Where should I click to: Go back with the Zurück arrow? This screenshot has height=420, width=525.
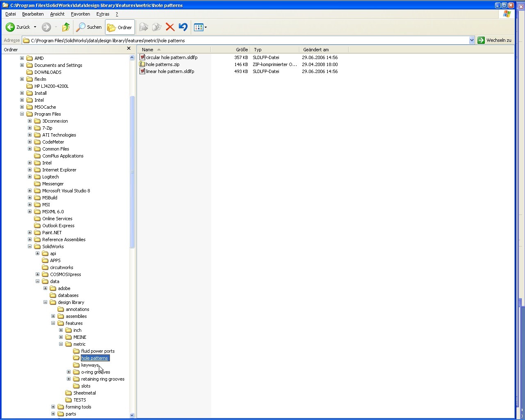coord(18,27)
